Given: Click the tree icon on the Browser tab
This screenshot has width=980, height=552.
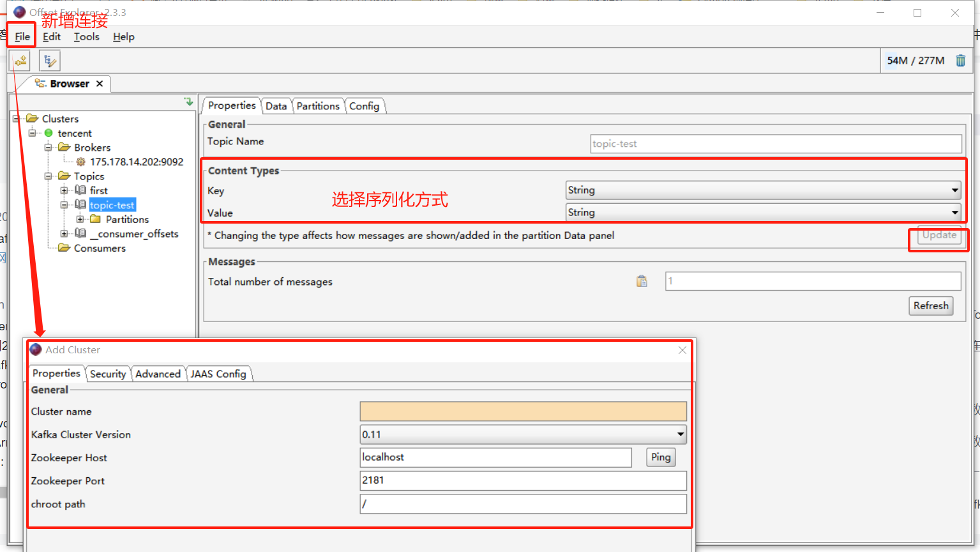Looking at the screenshot, I should click(x=40, y=84).
